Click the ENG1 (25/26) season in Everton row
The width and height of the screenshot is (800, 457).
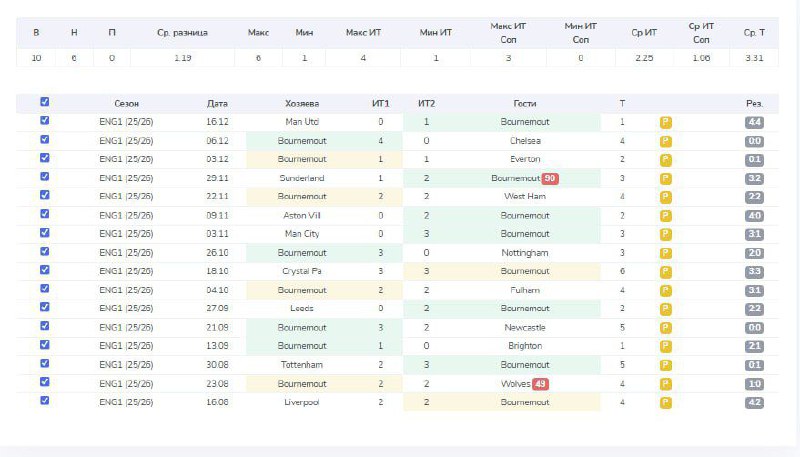(x=127, y=159)
